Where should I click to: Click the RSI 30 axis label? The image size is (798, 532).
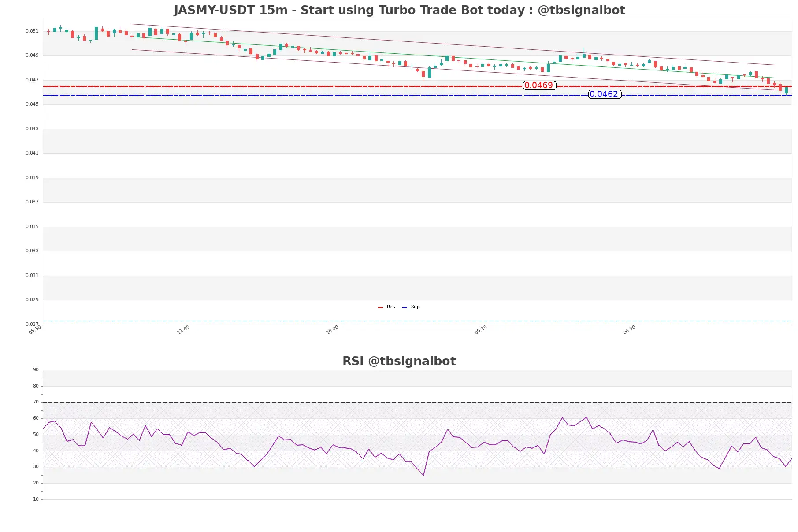tap(36, 467)
